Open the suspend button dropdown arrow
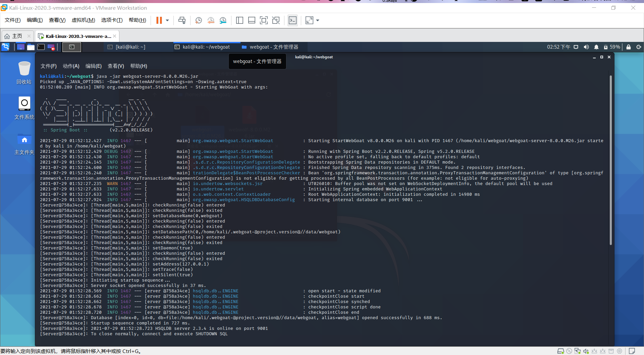The image size is (644, 355). pos(167,20)
